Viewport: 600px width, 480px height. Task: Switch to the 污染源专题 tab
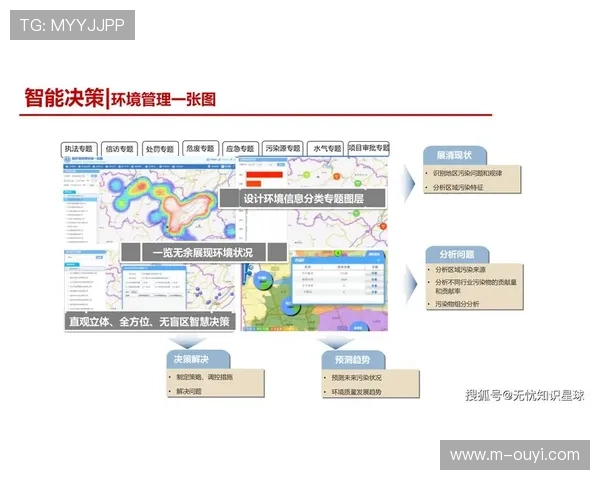click(x=283, y=148)
